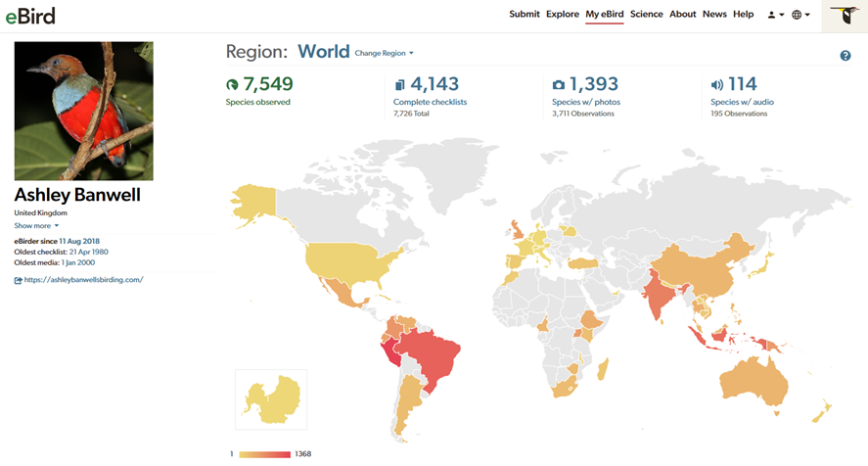Open the News menu item
The image size is (868, 466).
[714, 15]
